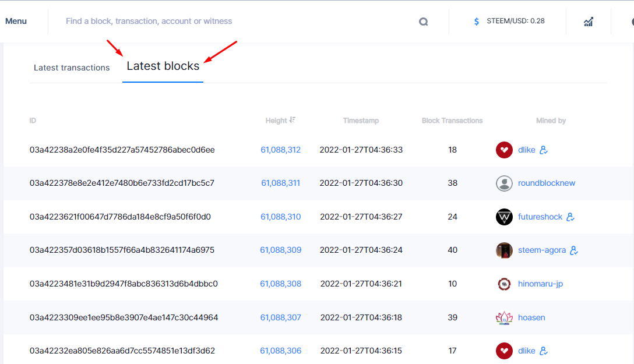This screenshot has height=364, width=634.
Task: Click the search magnifier icon
Action: point(423,22)
